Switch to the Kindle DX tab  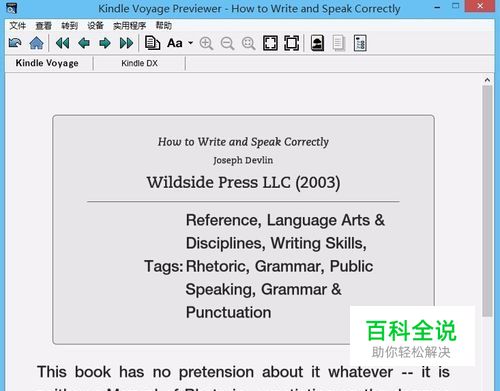coord(139,63)
